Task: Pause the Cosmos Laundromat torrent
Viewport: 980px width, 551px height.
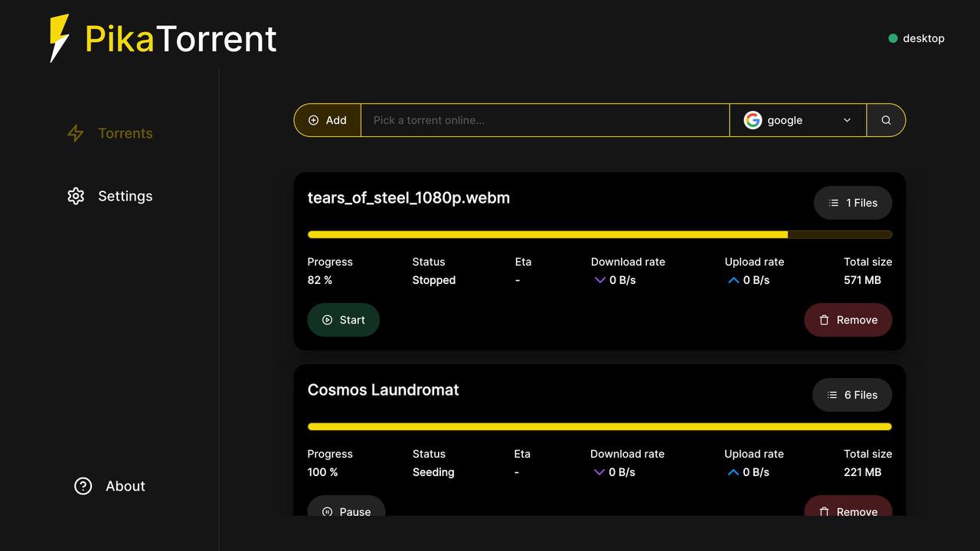Action: [x=346, y=507]
